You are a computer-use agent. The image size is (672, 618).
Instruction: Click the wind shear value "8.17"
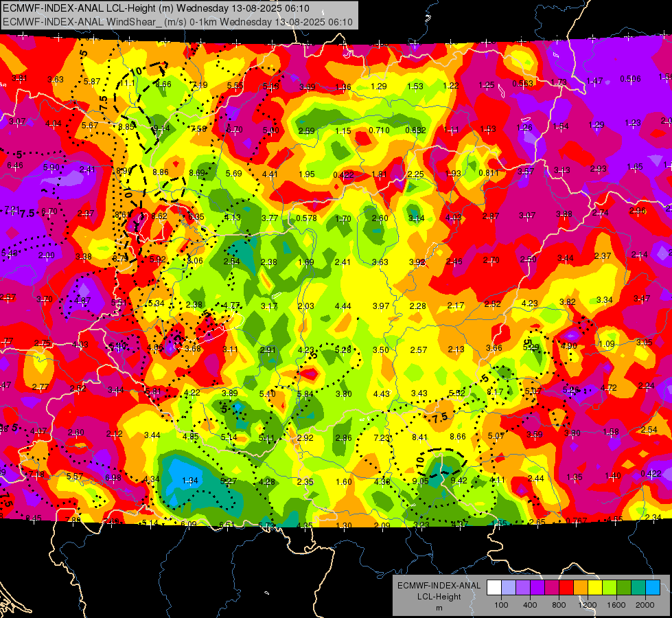click(x=495, y=391)
